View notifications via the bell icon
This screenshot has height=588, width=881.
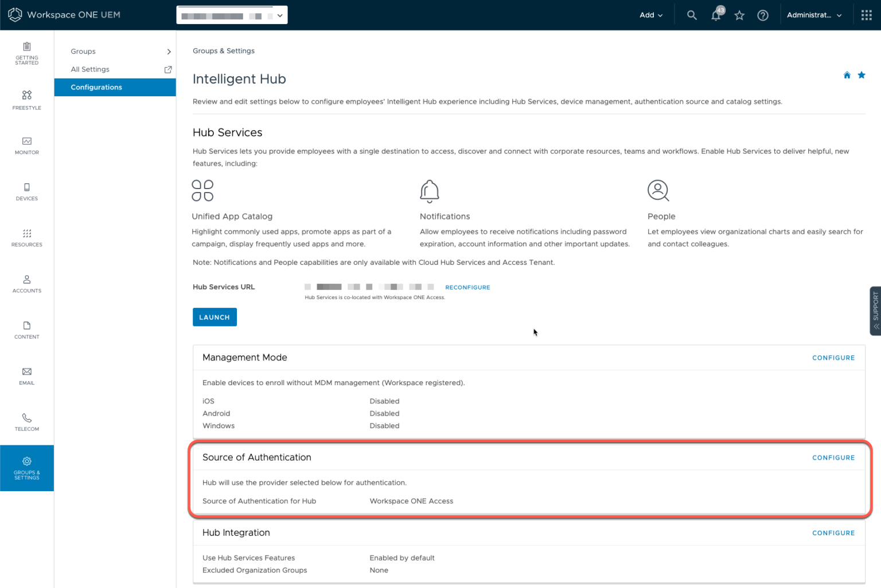tap(716, 15)
